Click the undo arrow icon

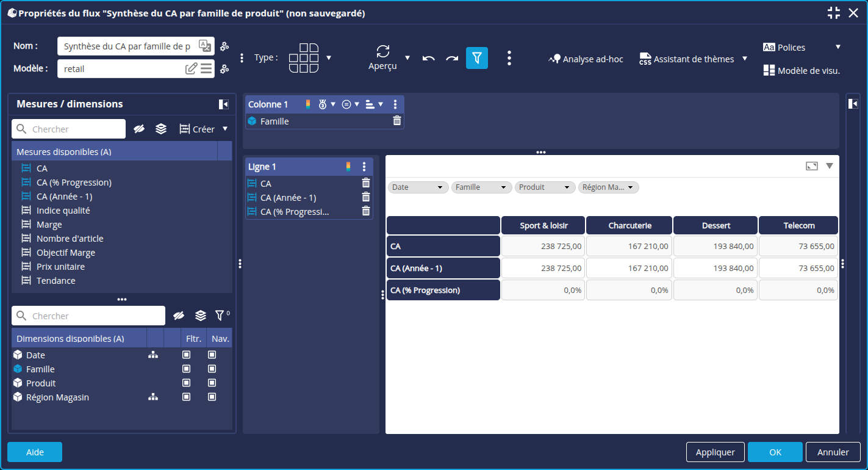point(428,59)
